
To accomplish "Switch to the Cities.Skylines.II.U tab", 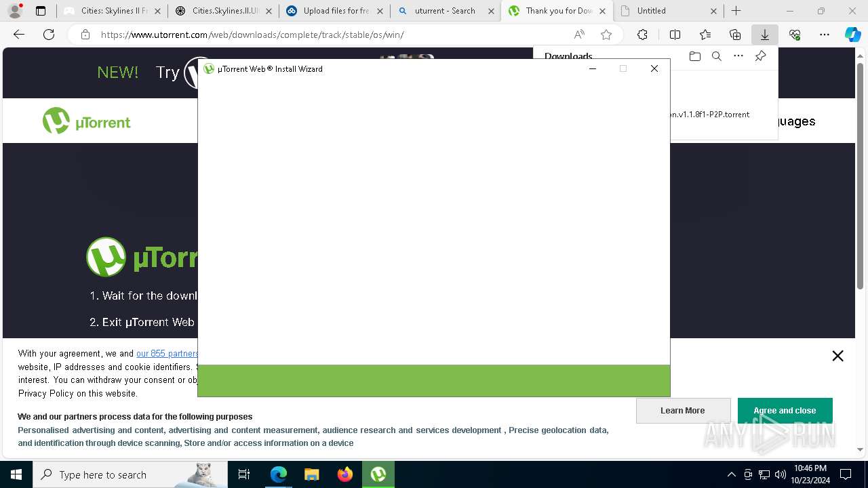I will coord(223,11).
